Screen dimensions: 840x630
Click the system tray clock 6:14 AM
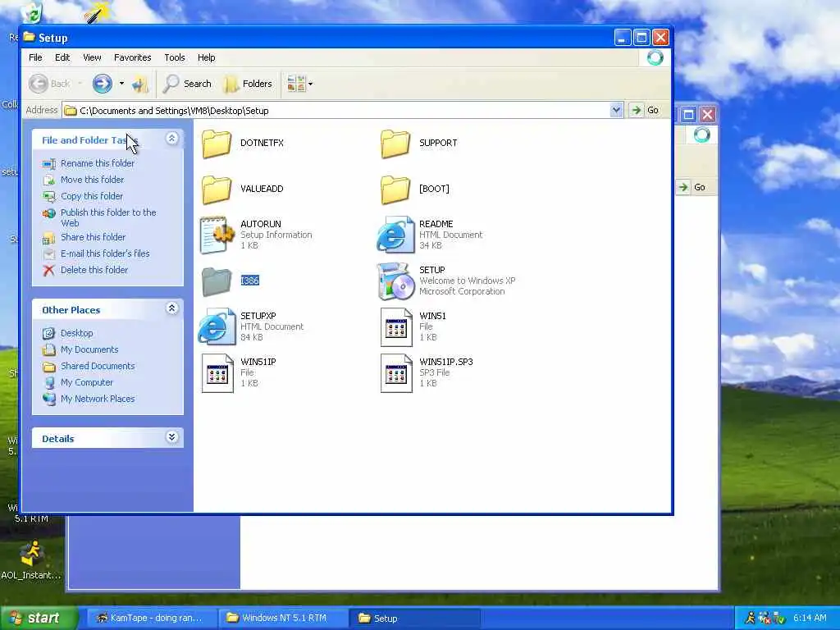[x=810, y=619]
